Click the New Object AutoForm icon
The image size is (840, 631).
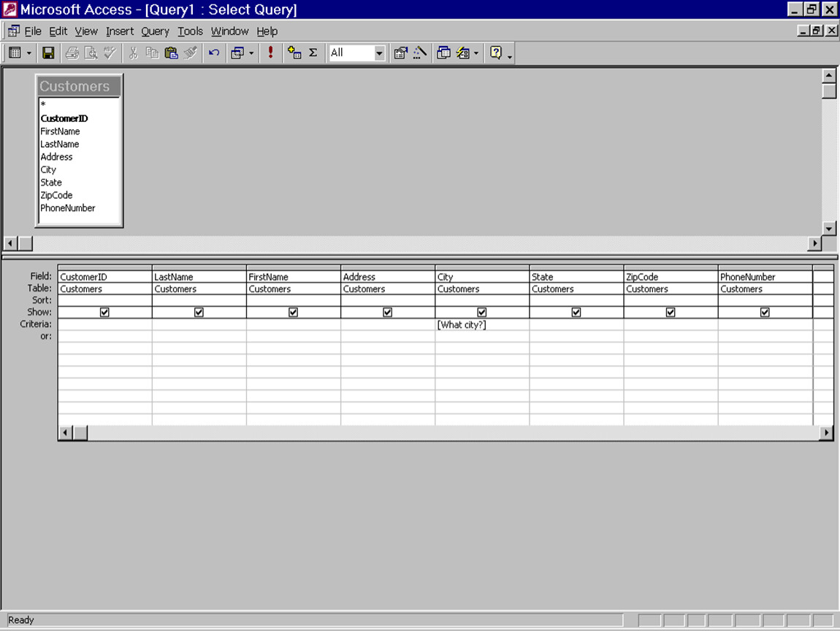pyautogui.click(x=463, y=53)
